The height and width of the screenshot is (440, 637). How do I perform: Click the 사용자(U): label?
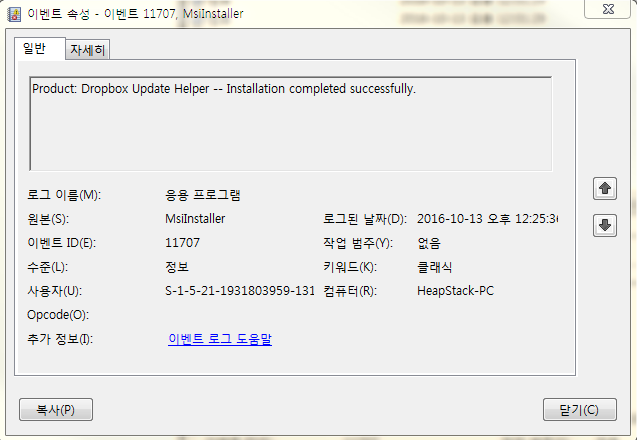[x=54, y=291]
